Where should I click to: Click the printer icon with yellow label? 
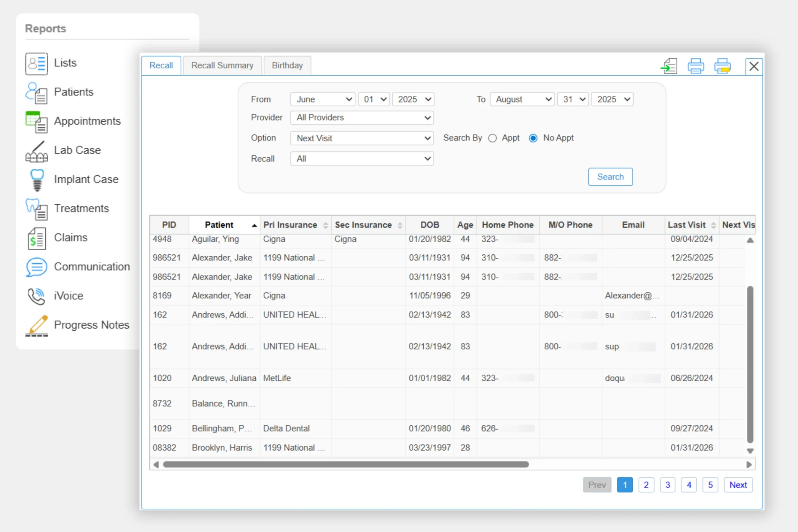[x=722, y=66]
